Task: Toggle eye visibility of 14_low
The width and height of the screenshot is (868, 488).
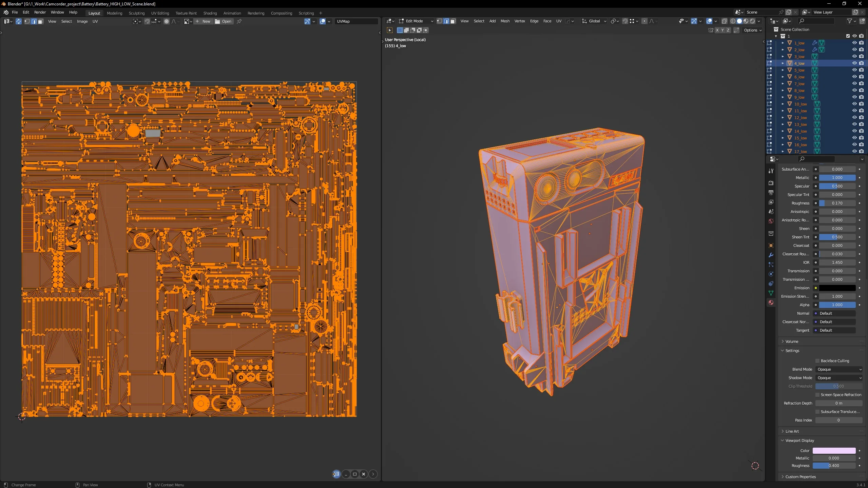Action: click(854, 131)
